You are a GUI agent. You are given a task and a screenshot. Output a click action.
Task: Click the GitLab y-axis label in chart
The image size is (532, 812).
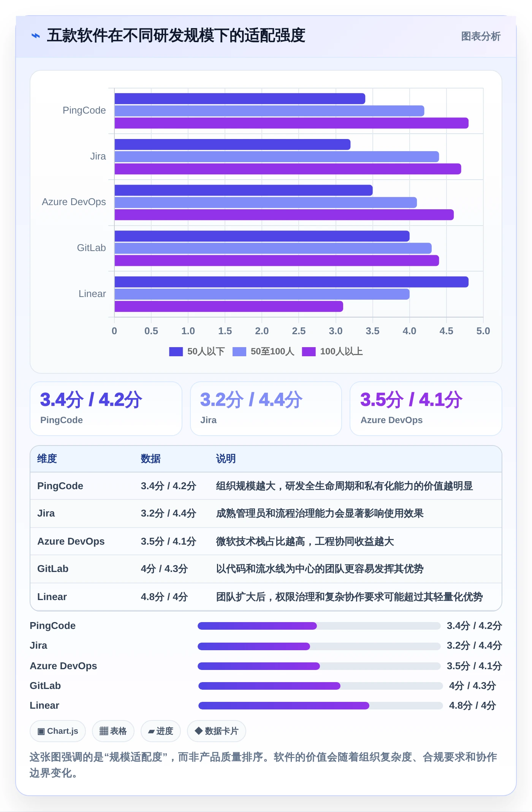[x=92, y=248]
